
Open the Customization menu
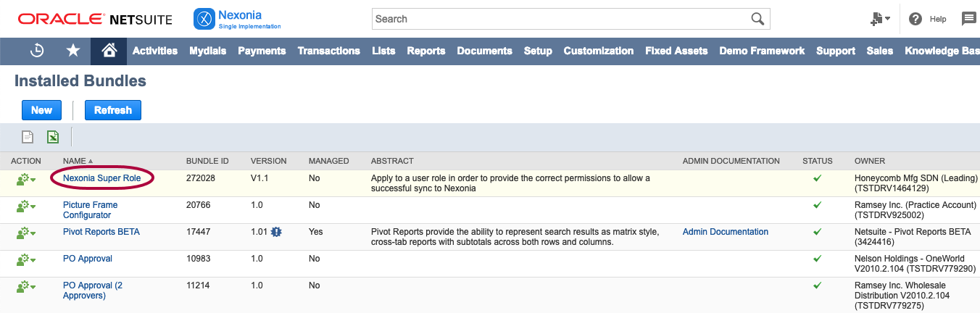pos(598,51)
